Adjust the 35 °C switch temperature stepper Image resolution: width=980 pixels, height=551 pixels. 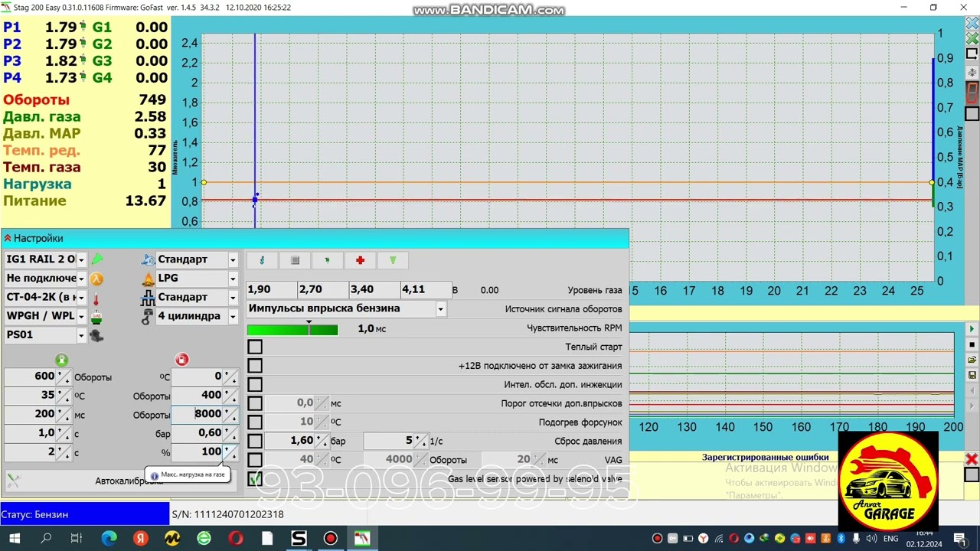click(64, 396)
